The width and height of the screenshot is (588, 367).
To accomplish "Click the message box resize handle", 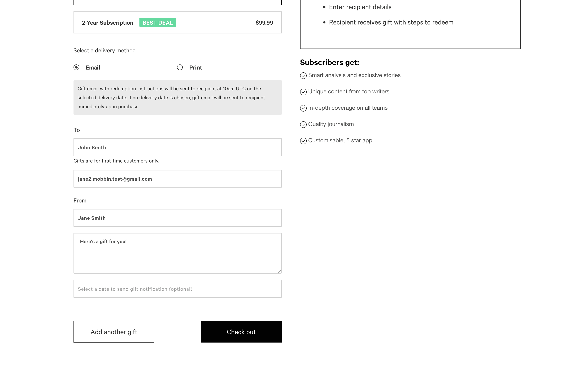I will pos(279,271).
